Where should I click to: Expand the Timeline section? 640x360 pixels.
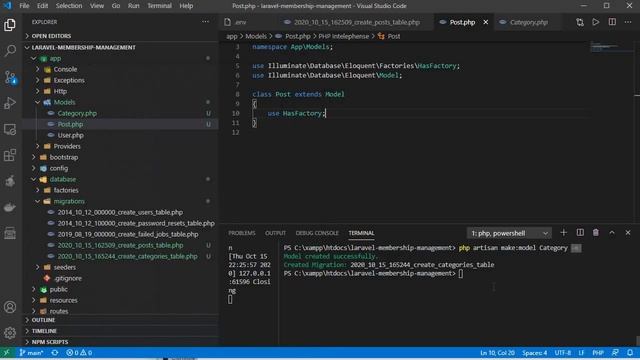(x=44, y=331)
